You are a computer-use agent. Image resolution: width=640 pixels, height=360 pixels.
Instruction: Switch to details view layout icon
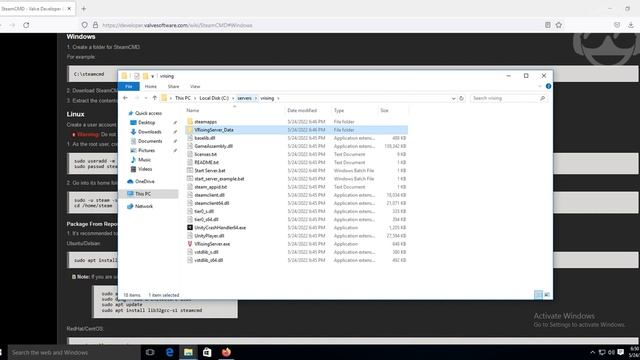pyautogui.click(x=538, y=295)
